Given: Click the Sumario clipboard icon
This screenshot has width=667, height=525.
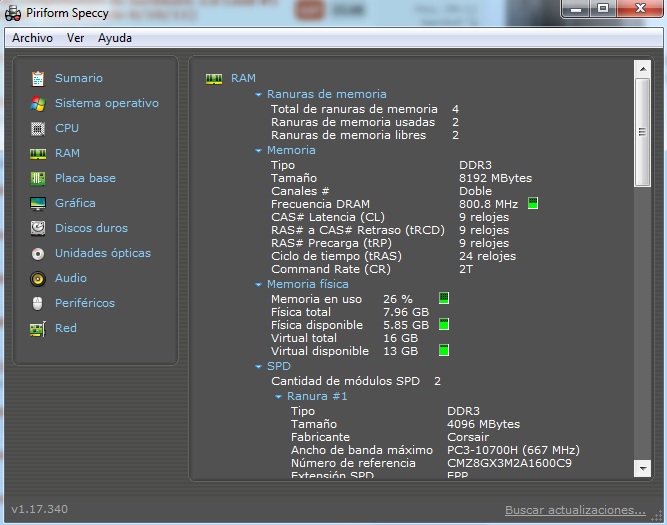Looking at the screenshot, I should (38, 78).
